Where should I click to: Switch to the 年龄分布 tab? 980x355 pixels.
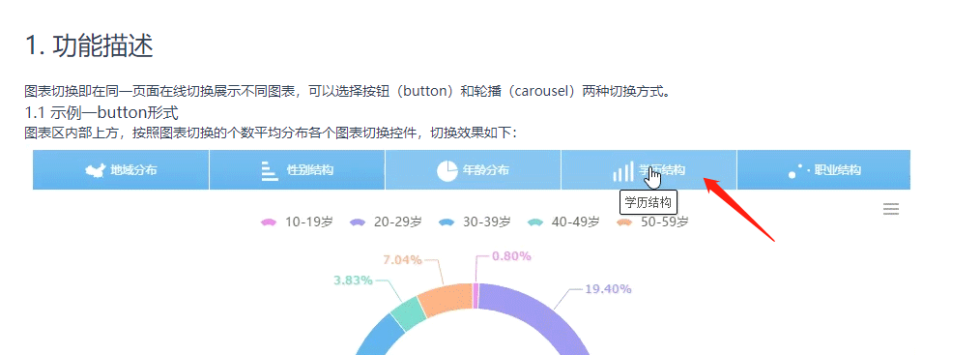[474, 170]
